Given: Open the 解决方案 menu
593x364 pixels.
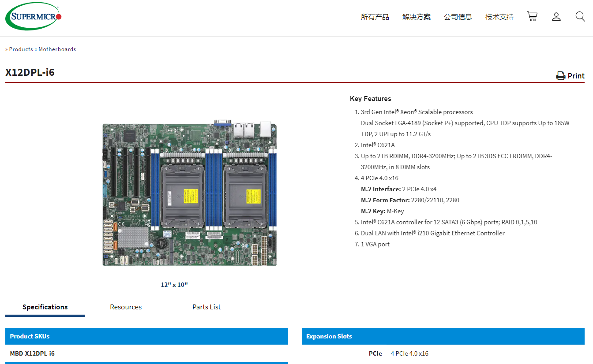Looking at the screenshot, I should 416,17.
